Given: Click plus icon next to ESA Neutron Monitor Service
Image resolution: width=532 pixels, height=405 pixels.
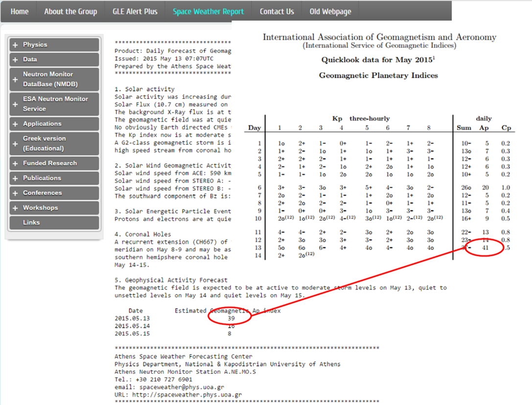Looking at the screenshot, I should [x=15, y=104].
